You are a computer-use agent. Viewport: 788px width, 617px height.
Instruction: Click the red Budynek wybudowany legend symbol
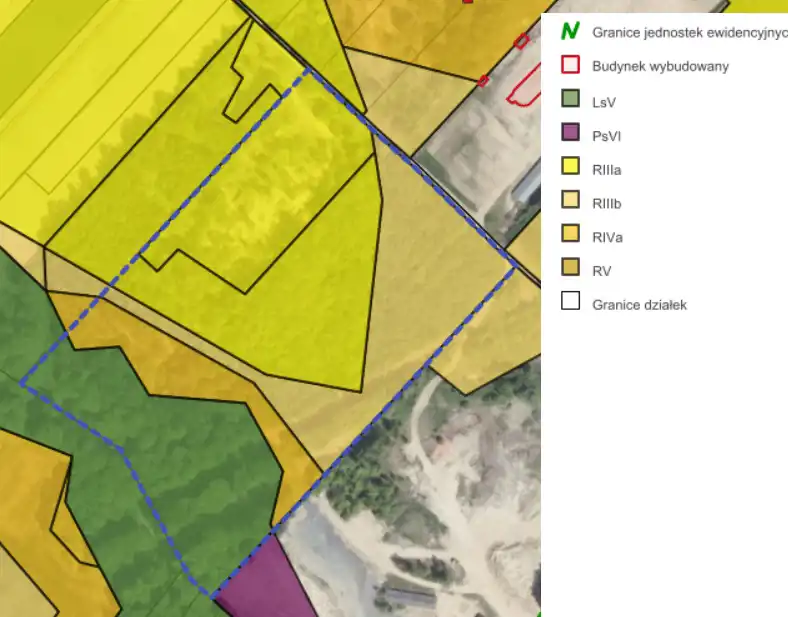pos(570,66)
